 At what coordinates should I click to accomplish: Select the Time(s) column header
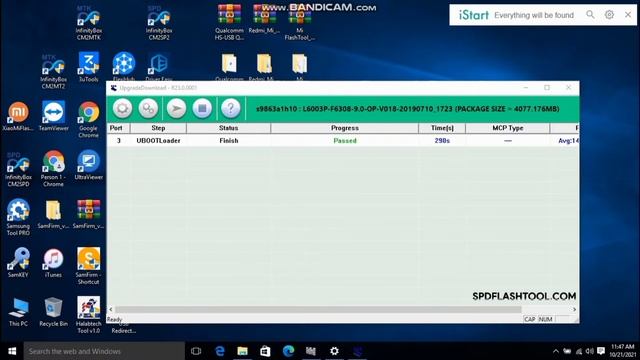click(442, 128)
